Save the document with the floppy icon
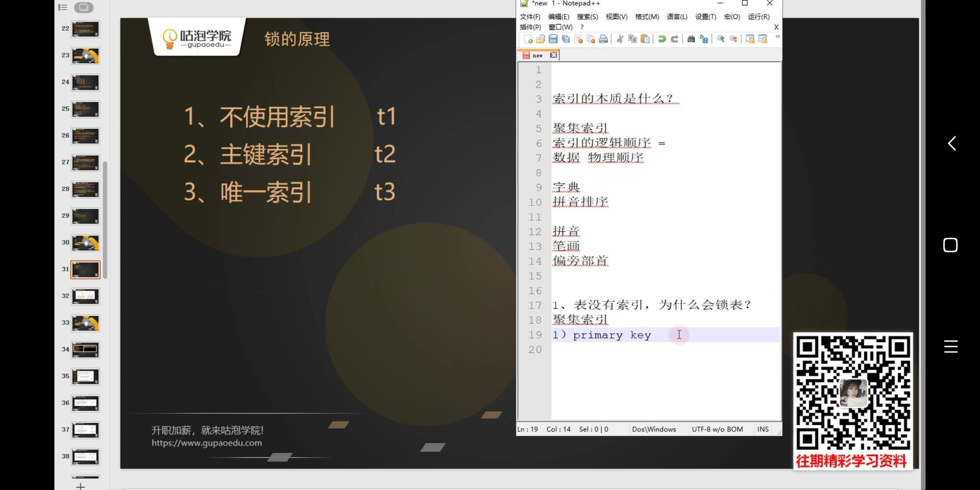980x490 pixels. pyautogui.click(x=553, y=39)
